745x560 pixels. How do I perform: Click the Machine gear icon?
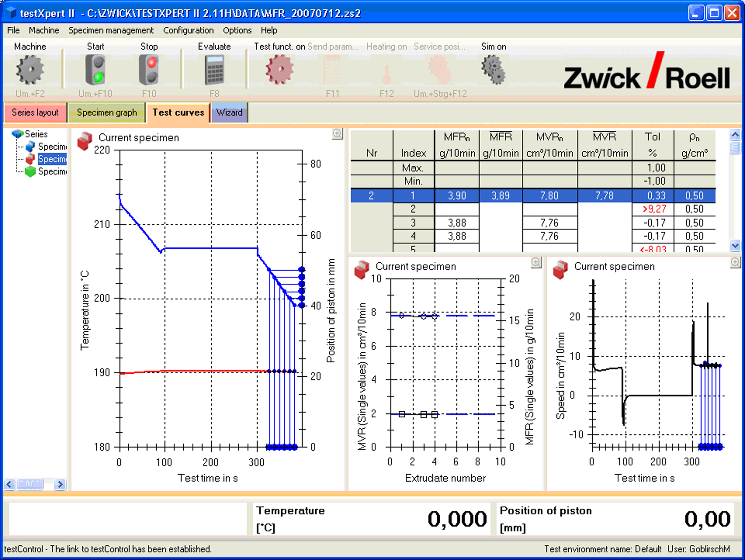click(30, 70)
